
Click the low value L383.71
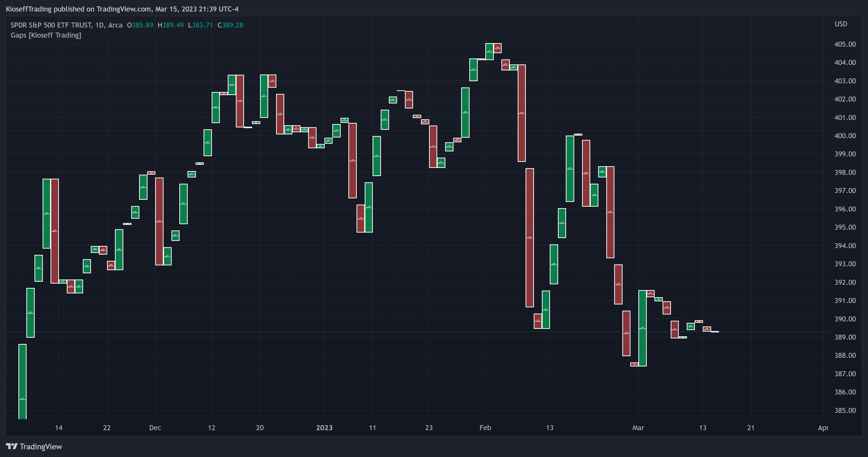point(200,25)
